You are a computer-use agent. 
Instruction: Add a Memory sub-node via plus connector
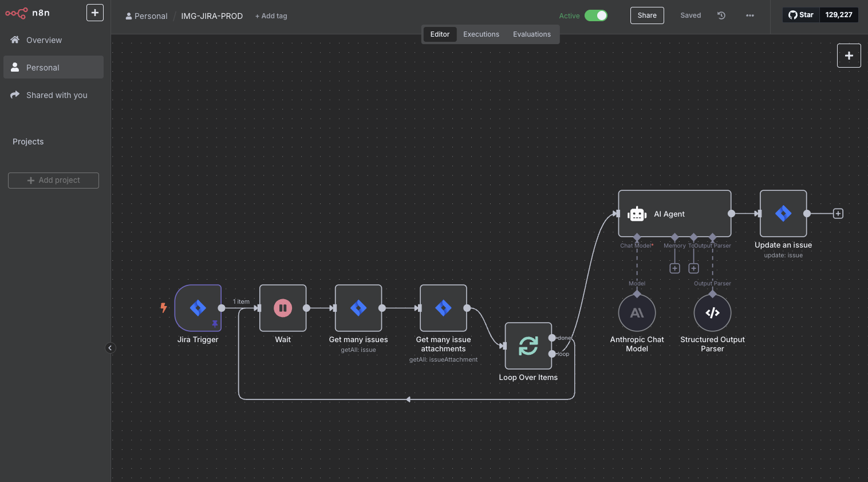pyautogui.click(x=674, y=268)
